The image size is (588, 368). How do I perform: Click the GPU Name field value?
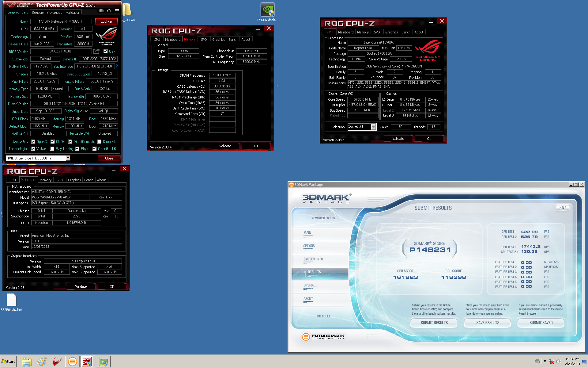coord(61,21)
